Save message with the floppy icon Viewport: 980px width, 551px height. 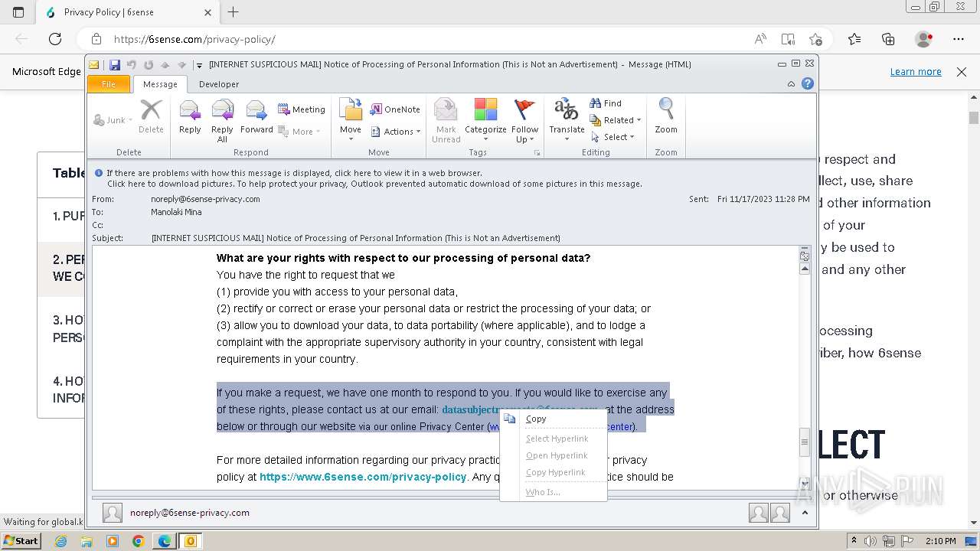tap(115, 65)
